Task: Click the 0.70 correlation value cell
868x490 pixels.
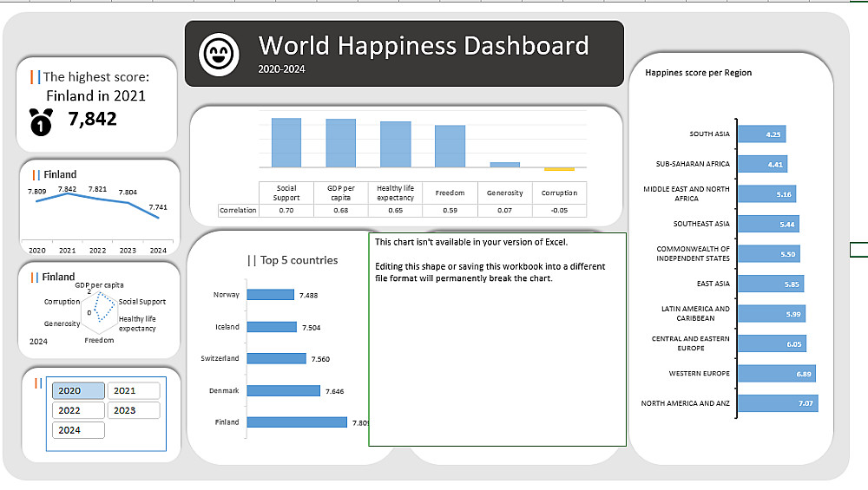Action: pos(286,210)
